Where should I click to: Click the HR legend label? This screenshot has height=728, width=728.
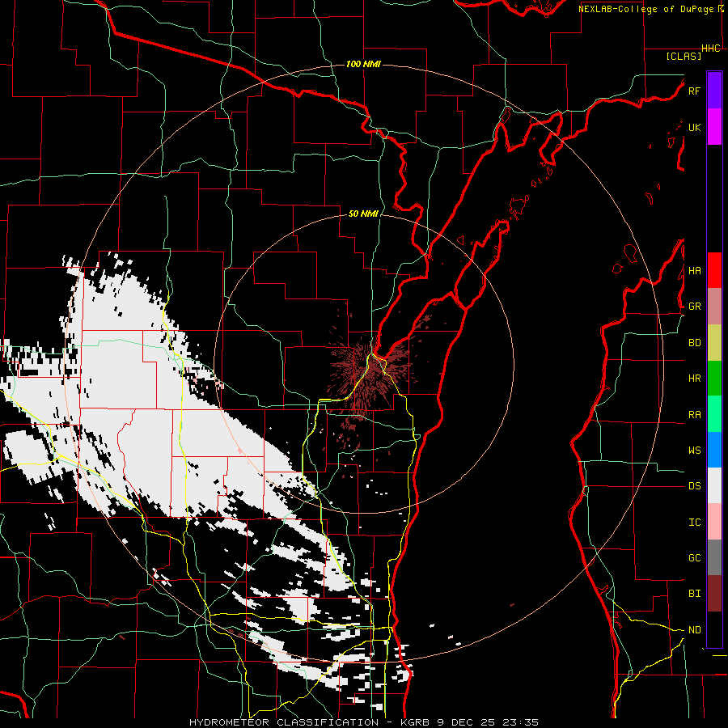pos(694,379)
